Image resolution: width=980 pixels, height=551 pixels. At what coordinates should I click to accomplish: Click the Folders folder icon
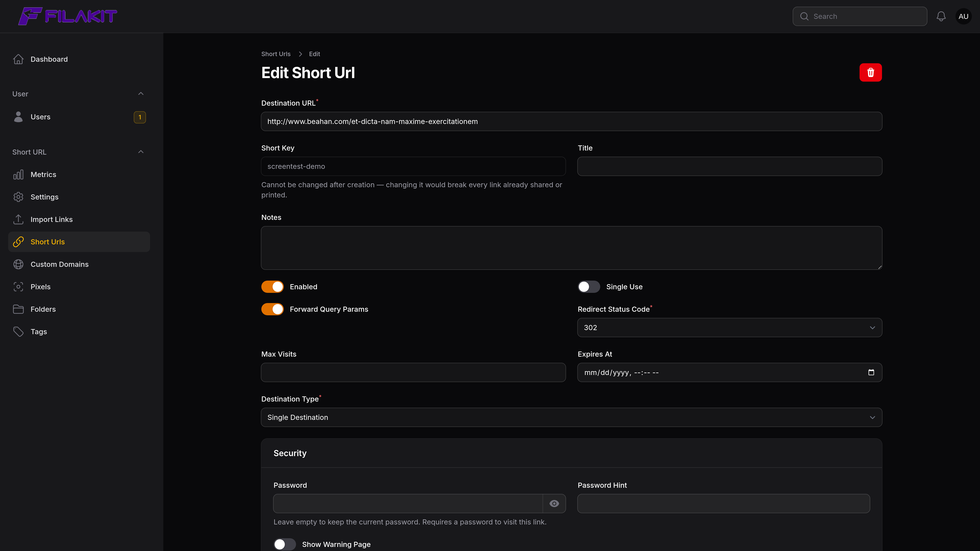coord(18,309)
